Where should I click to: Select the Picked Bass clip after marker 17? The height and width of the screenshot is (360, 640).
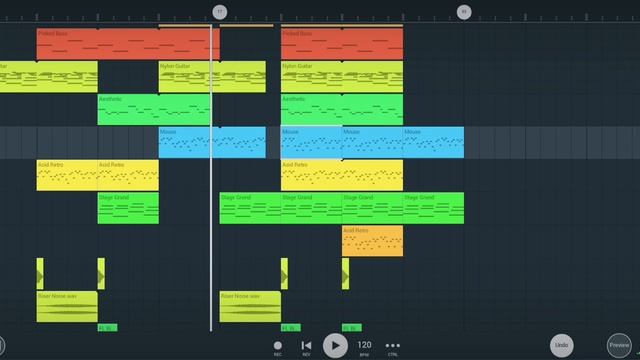342,44
